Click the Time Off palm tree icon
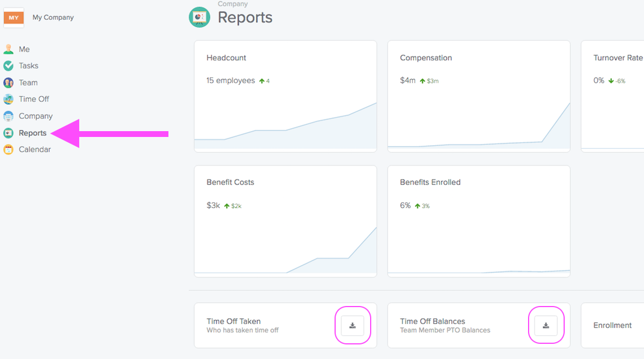Viewport: 644px width, 359px height. point(8,99)
